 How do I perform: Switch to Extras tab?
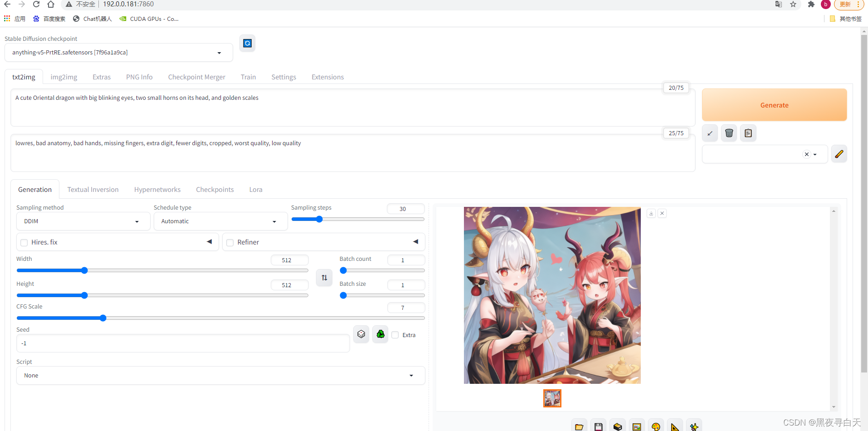tap(102, 77)
